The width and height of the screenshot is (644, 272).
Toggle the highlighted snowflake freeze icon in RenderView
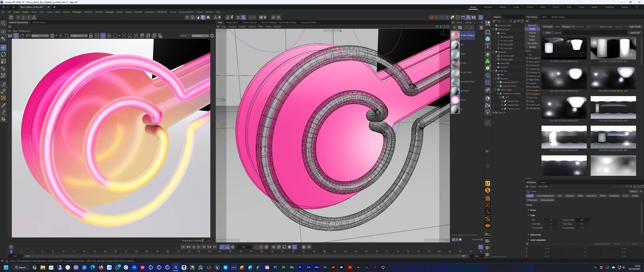(103, 36)
